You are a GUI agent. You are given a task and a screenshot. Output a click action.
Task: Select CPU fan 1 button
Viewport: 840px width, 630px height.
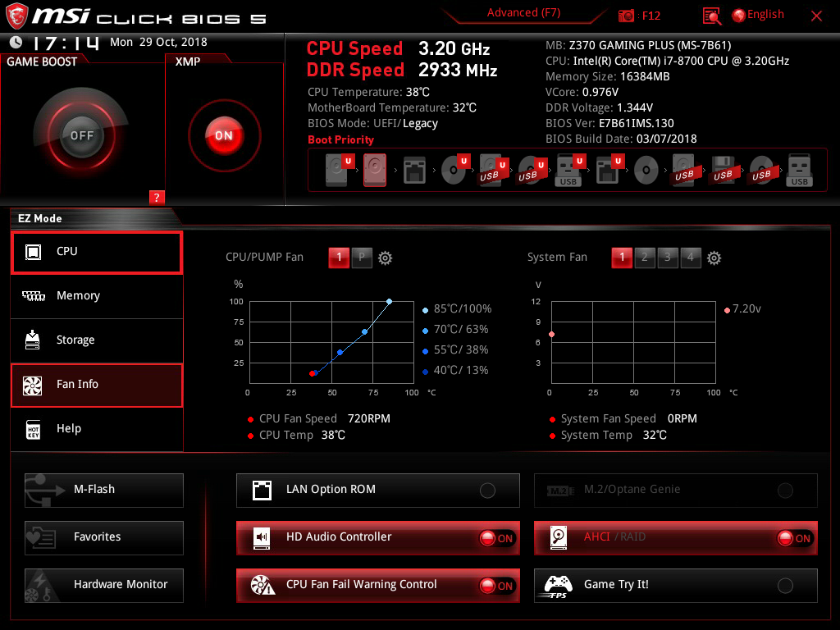(339, 258)
